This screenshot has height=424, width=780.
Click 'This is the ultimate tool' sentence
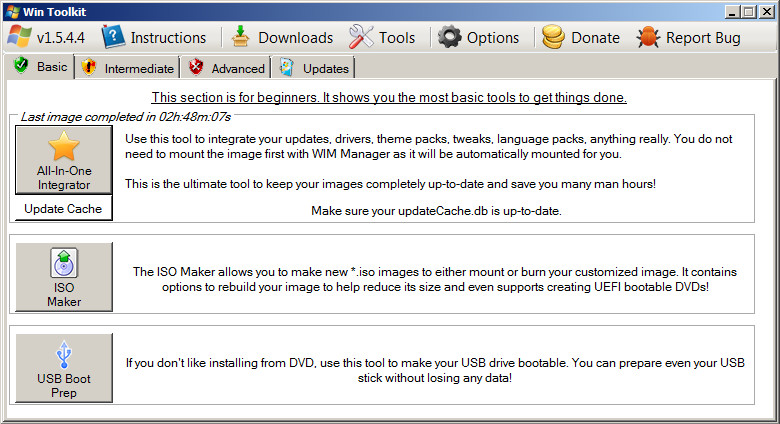[x=390, y=184]
